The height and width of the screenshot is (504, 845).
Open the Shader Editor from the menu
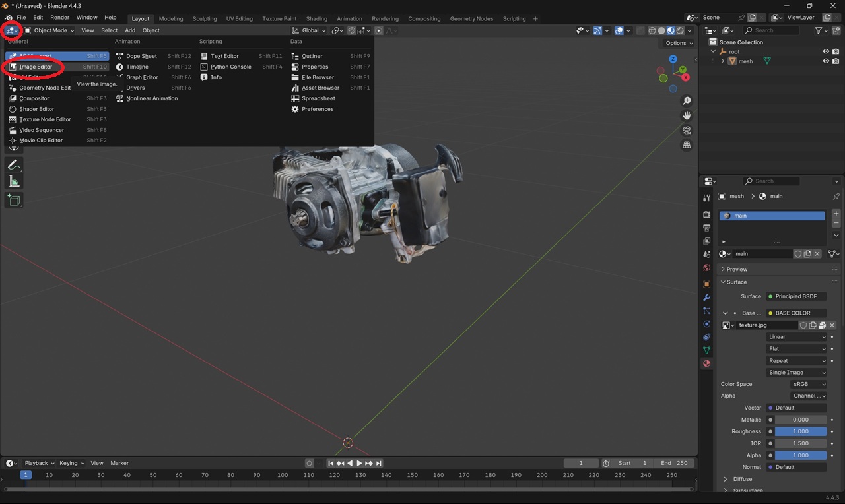(37, 109)
